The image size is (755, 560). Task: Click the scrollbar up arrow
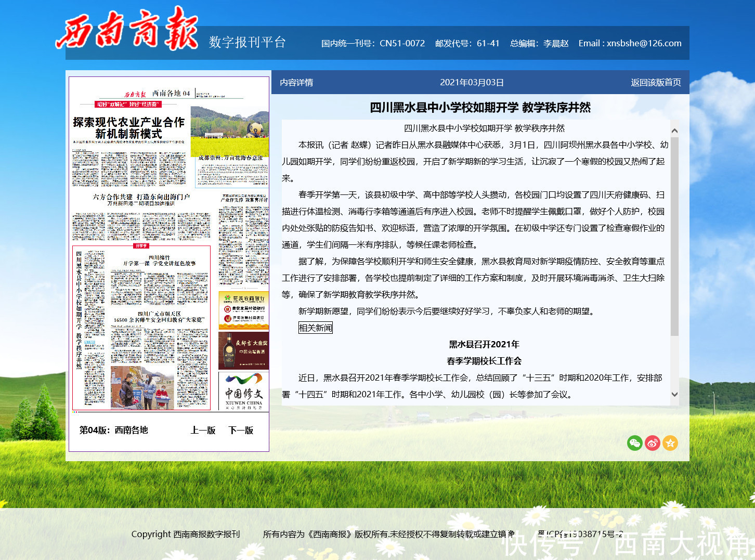pos(674,130)
